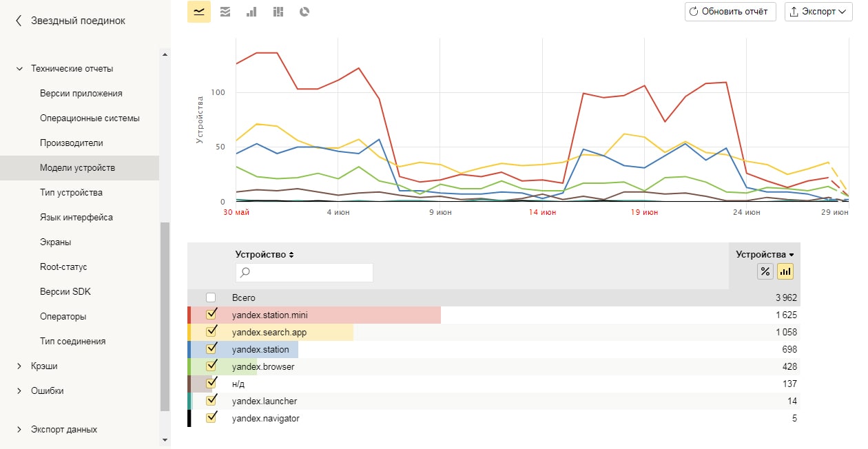Open Экраны report
The image size is (868, 449).
[55, 242]
